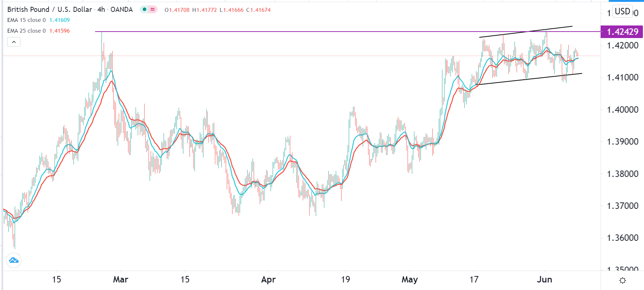Select the EMA 25 close indicator legend
Screen dimensions: 644x290
click(27, 31)
